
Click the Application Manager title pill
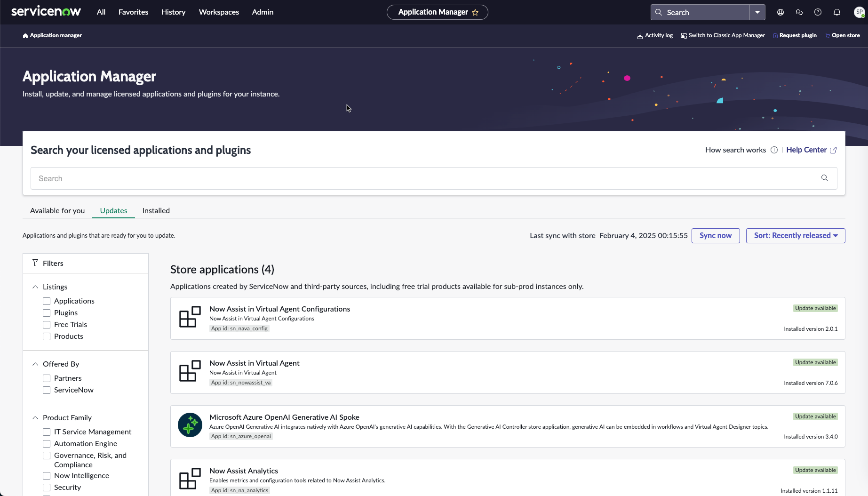pyautogui.click(x=437, y=12)
